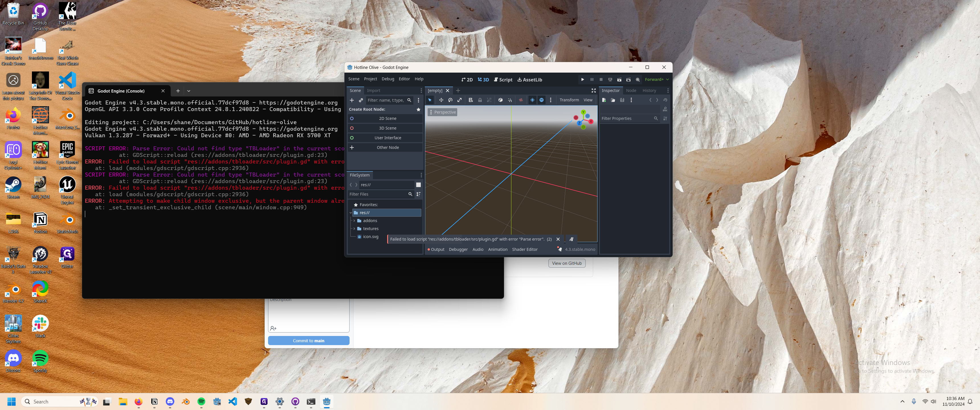Screen dimensions: 980x410
Task: Toggle preview environment globe icon
Action: tap(541, 100)
